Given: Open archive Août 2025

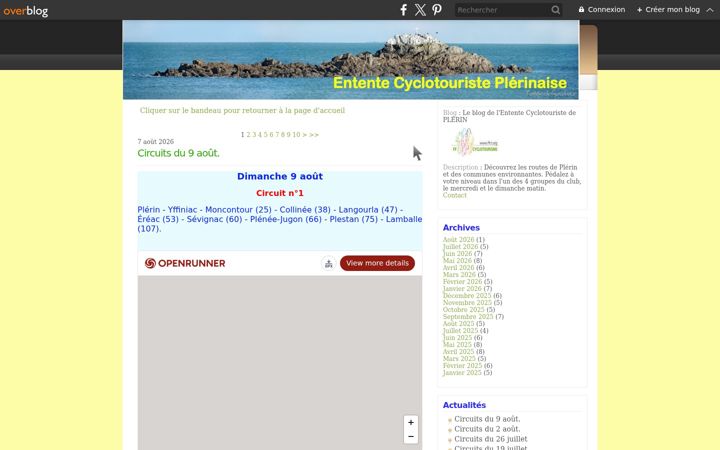Looking at the screenshot, I should [458, 324].
